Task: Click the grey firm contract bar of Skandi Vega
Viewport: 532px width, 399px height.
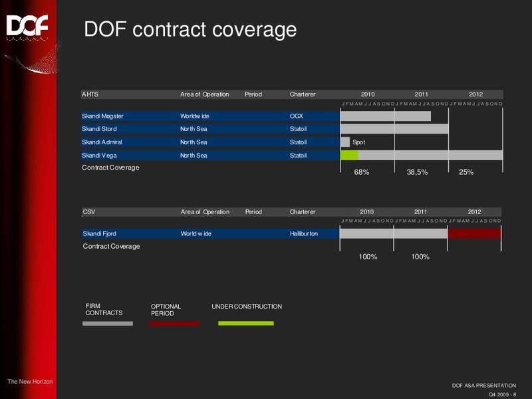Action: tap(430, 156)
